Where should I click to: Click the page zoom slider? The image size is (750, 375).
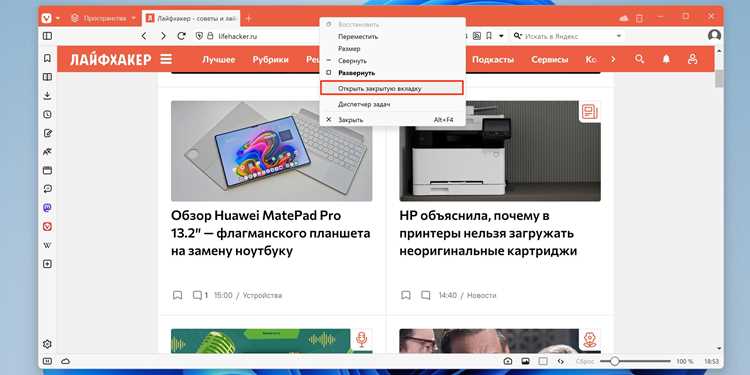(x=634, y=361)
